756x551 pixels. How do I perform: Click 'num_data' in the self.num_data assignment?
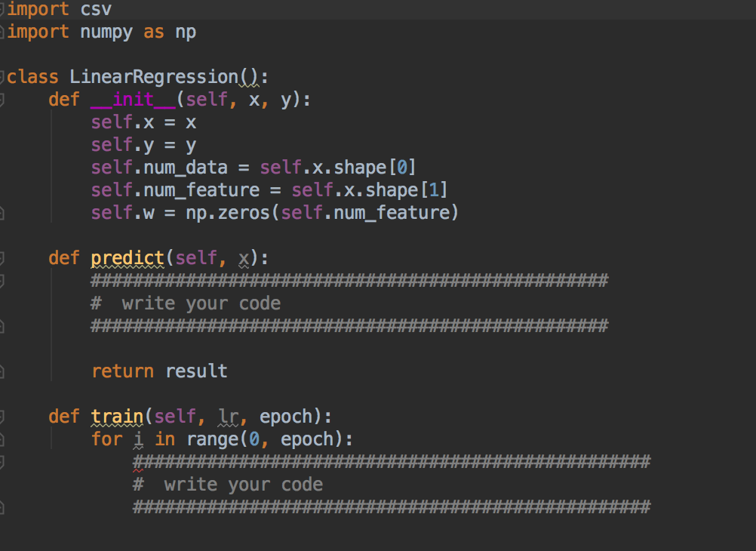[186, 168]
